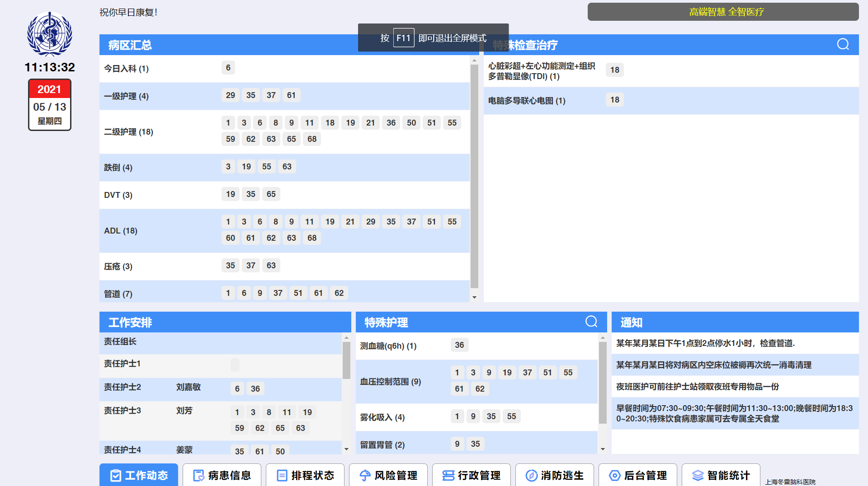
Task: Click the WHO hospital logo emblem
Action: tap(49, 34)
